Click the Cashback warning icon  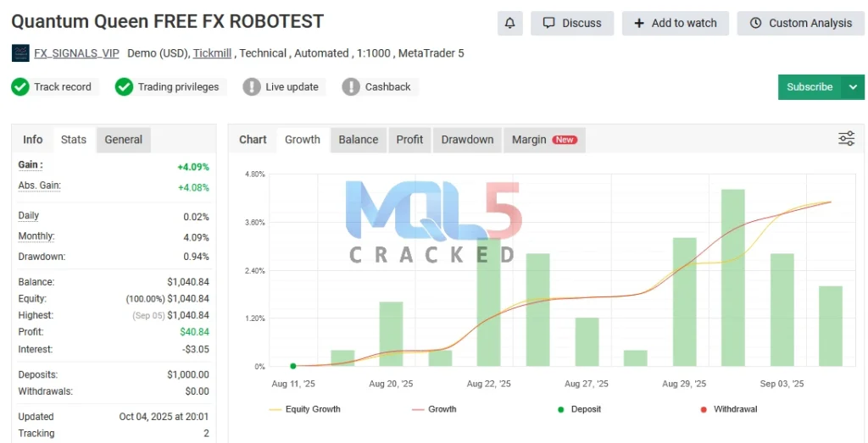(351, 86)
